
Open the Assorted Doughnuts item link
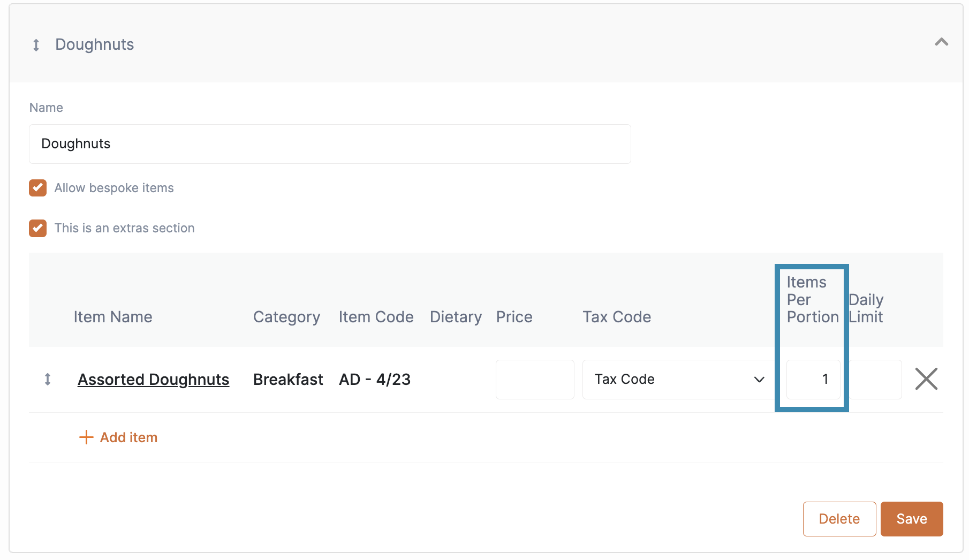pos(153,380)
